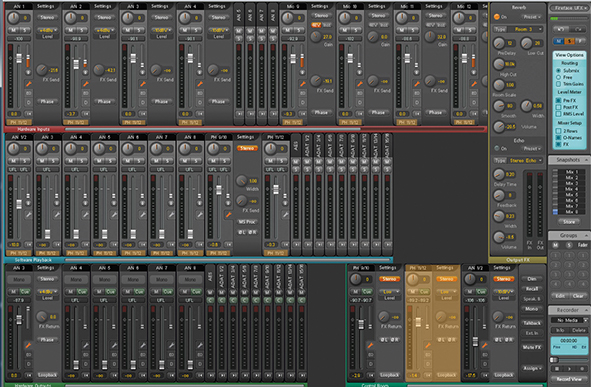Open the Settings tab of Mic 9 channel
Viewport: 591px width, 387px height.
pos(320,6)
